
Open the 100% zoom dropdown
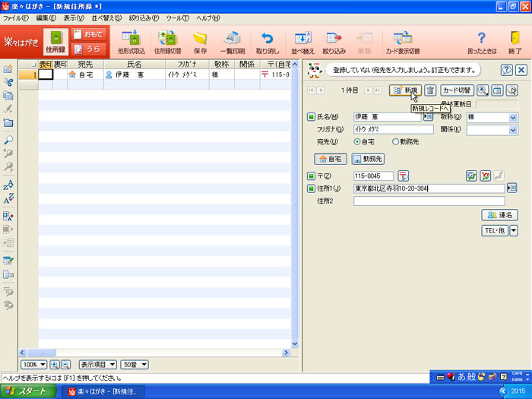(33, 365)
